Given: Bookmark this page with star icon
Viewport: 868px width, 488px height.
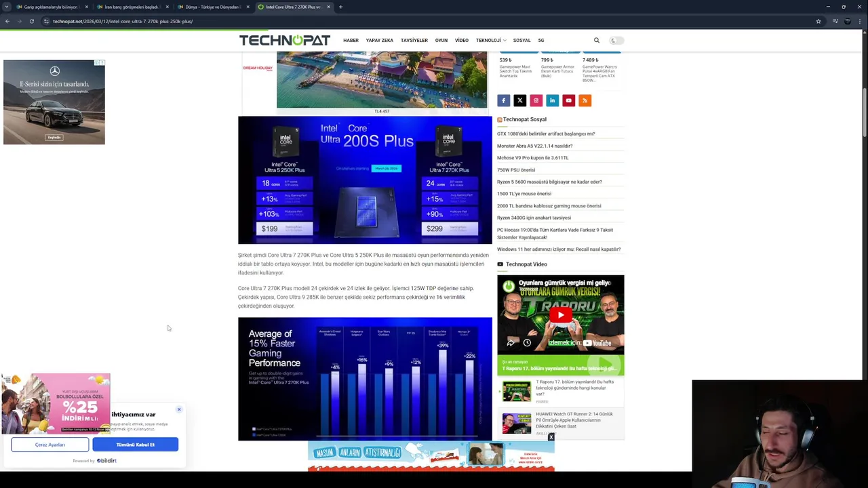Looking at the screenshot, I should [x=818, y=21].
